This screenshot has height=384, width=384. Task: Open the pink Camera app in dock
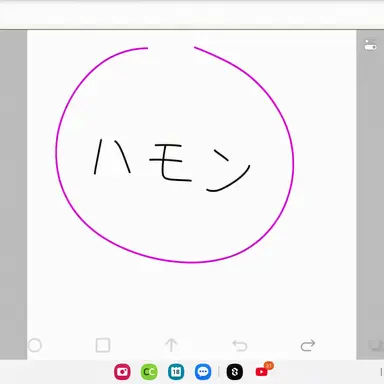[x=122, y=372]
